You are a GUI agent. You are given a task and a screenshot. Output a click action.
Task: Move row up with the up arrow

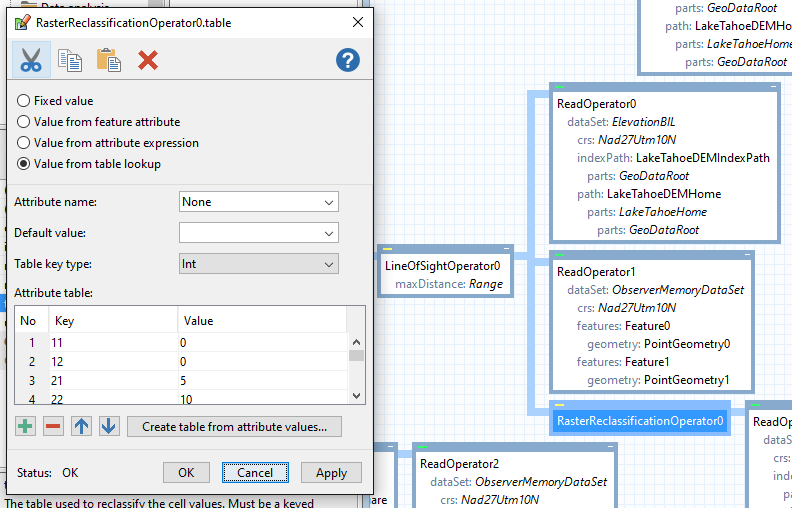[x=81, y=427]
